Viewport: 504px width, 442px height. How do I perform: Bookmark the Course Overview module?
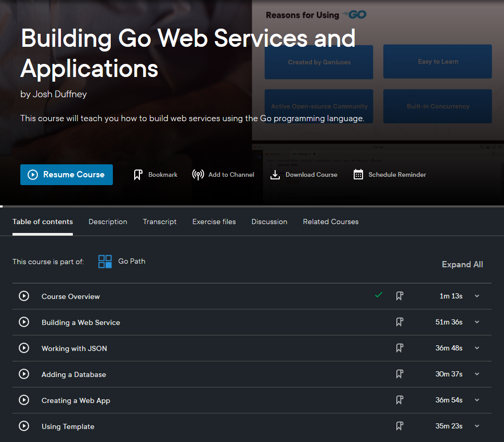(399, 296)
